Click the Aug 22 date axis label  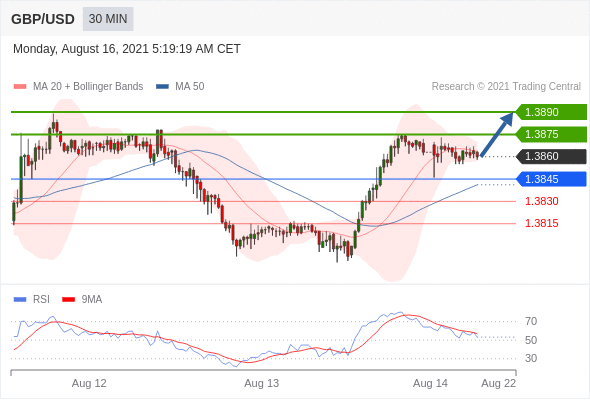coord(499,383)
